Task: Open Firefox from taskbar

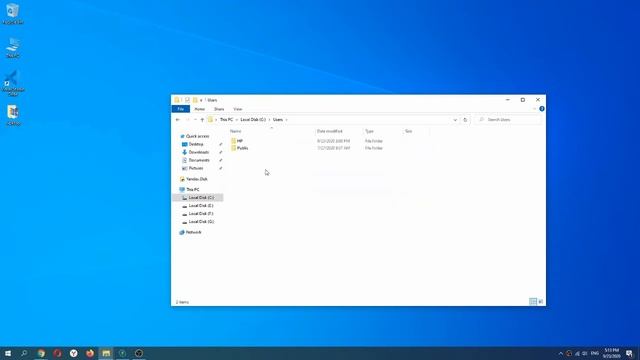Action: point(90,353)
